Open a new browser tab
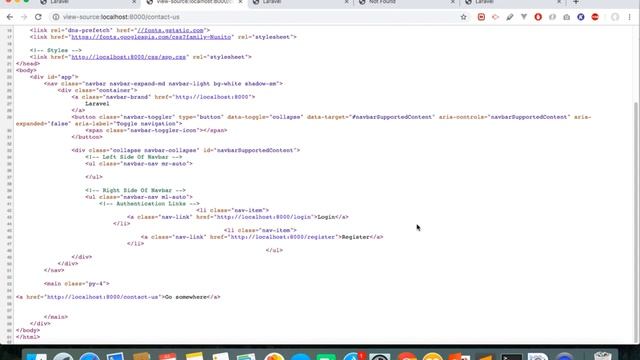 [576, 2]
